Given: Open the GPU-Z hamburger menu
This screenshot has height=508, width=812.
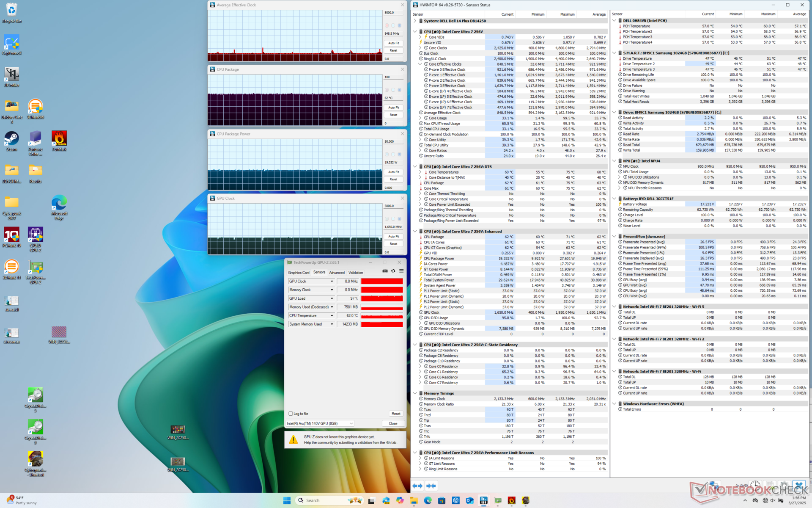Looking at the screenshot, I should coord(401,271).
